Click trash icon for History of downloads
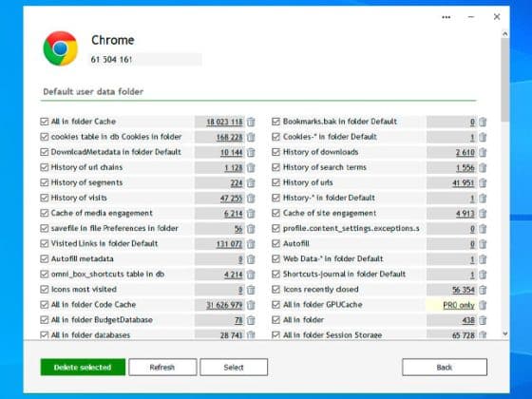This screenshot has height=399, width=532. (483, 152)
